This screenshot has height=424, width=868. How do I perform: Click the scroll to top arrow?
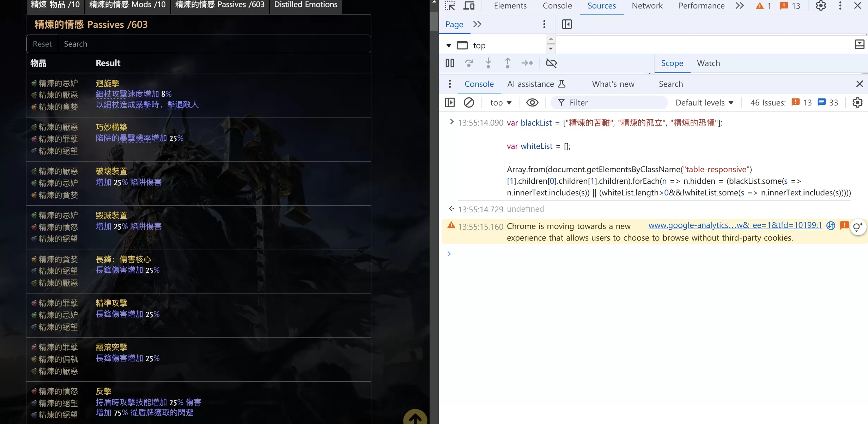click(415, 418)
